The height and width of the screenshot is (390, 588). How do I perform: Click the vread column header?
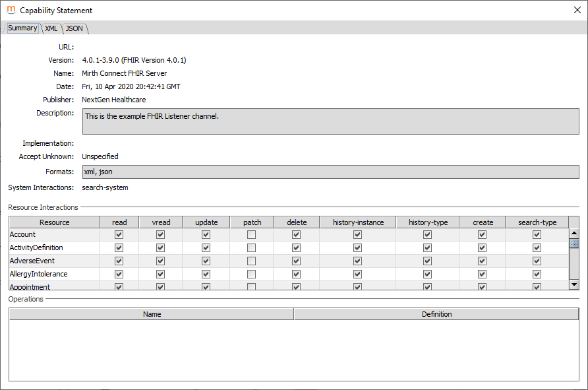[x=161, y=222]
